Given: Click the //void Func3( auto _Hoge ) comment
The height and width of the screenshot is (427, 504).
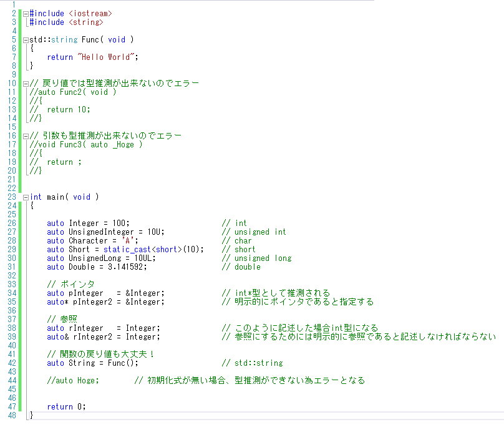Looking at the screenshot, I should pyautogui.click(x=86, y=144).
